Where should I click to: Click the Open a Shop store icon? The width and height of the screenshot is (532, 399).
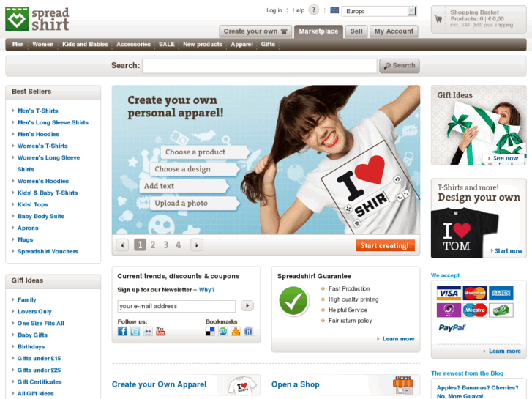[x=403, y=385]
